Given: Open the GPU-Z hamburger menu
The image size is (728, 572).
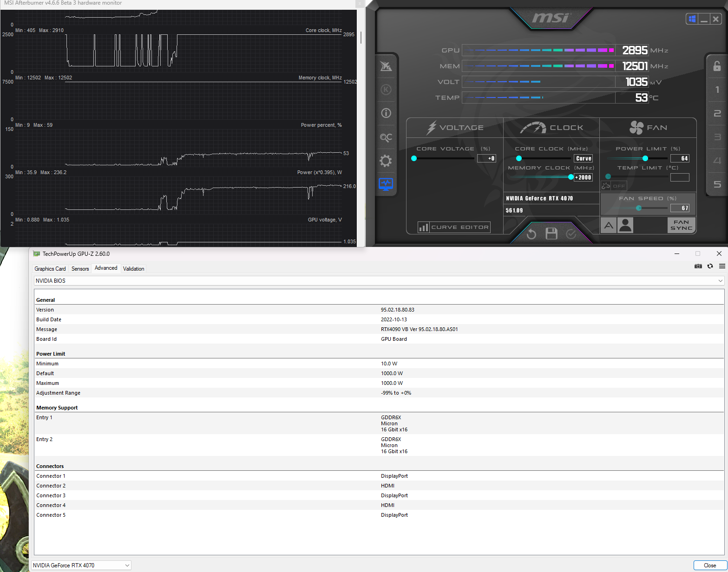Looking at the screenshot, I should [x=722, y=266].
